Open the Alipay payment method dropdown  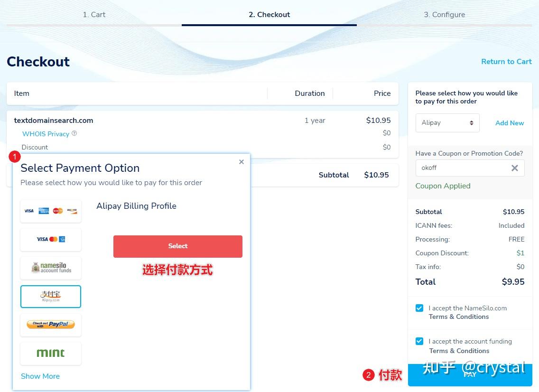[447, 122]
